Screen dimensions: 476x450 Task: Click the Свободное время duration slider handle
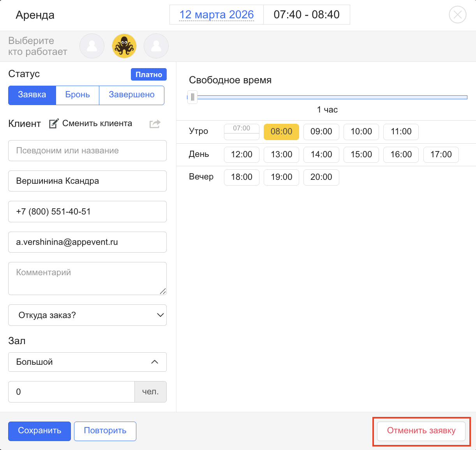[x=192, y=97]
